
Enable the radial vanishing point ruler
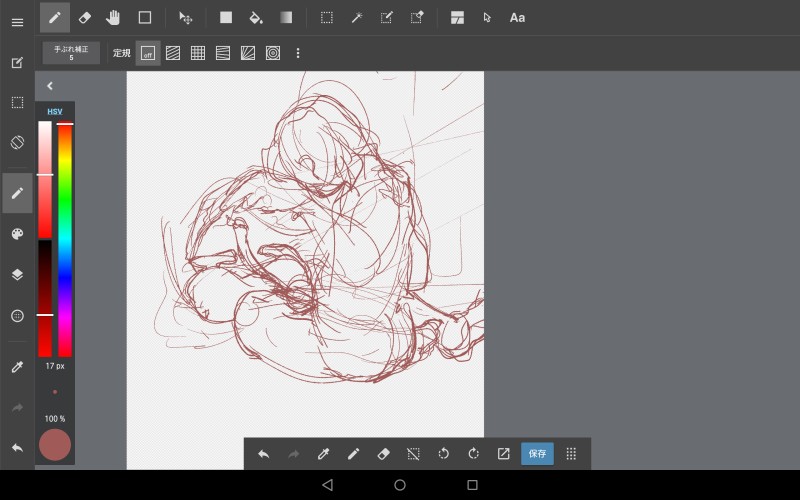pos(248,53)
